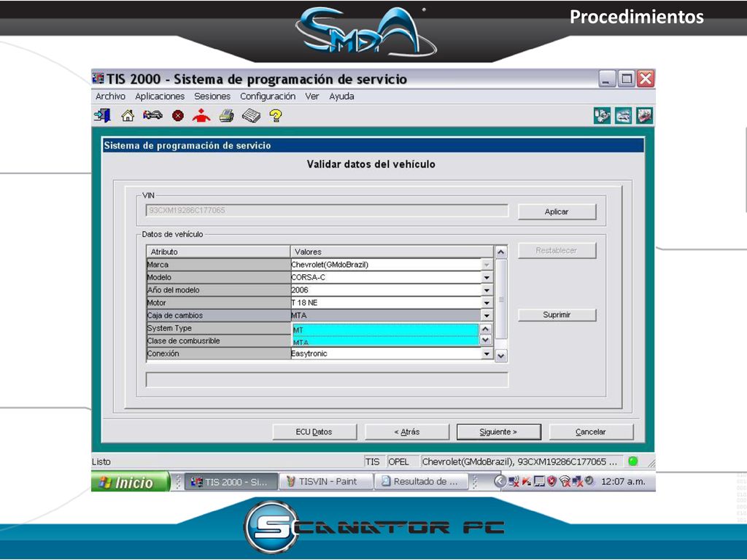Click the monitor display tray icon

539,481
